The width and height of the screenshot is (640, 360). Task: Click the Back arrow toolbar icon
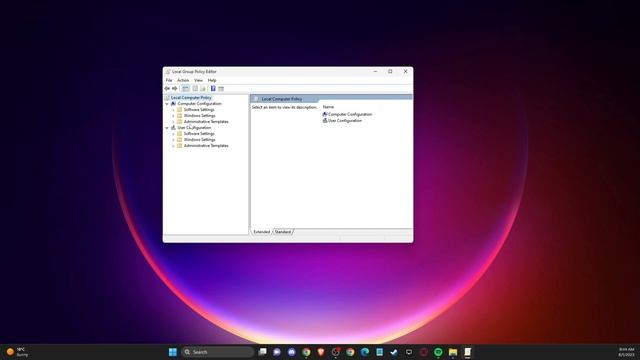(x=167, y=89)
